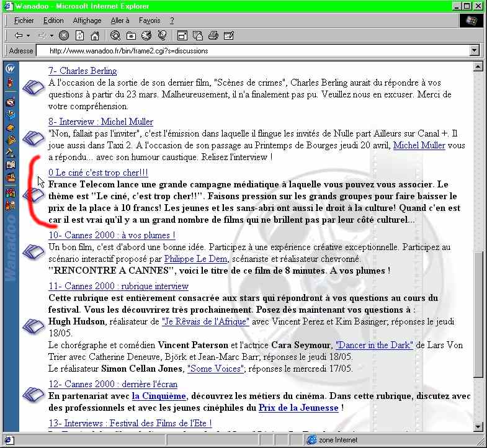Go to the Home page icon
487x448 pixels.
tap(95, 36)
